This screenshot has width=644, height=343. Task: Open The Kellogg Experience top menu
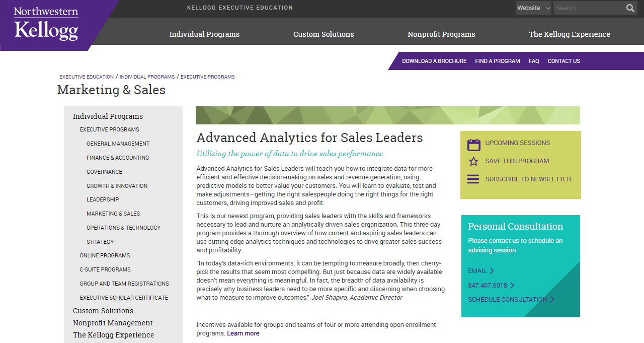click(570, 34)
